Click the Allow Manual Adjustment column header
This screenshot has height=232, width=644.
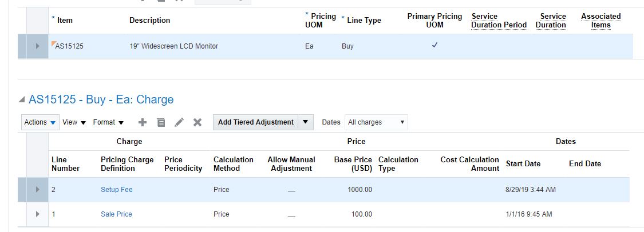[x=291, y=164]
